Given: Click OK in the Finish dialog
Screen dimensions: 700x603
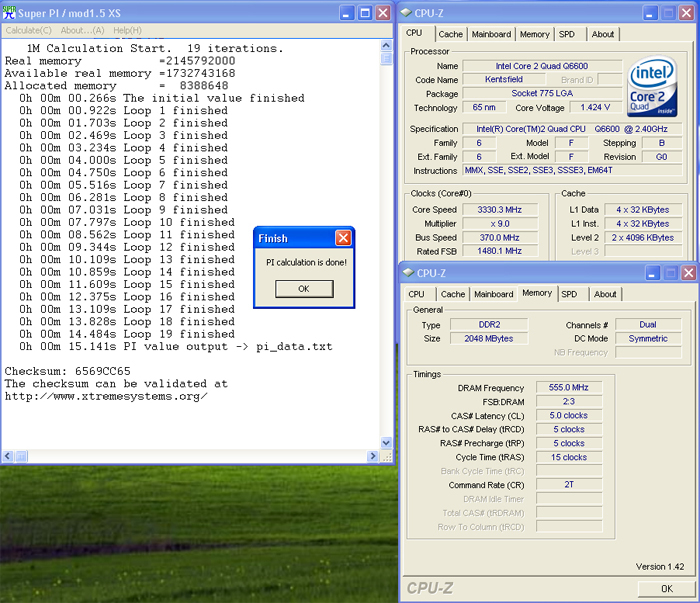Looking at the screenshot, I should point(304,289).
